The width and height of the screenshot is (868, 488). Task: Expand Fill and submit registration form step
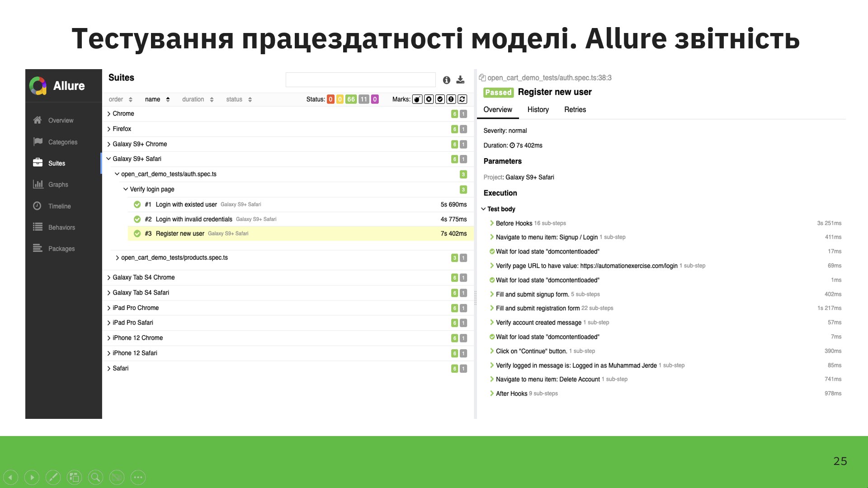(x=537, y=308)
